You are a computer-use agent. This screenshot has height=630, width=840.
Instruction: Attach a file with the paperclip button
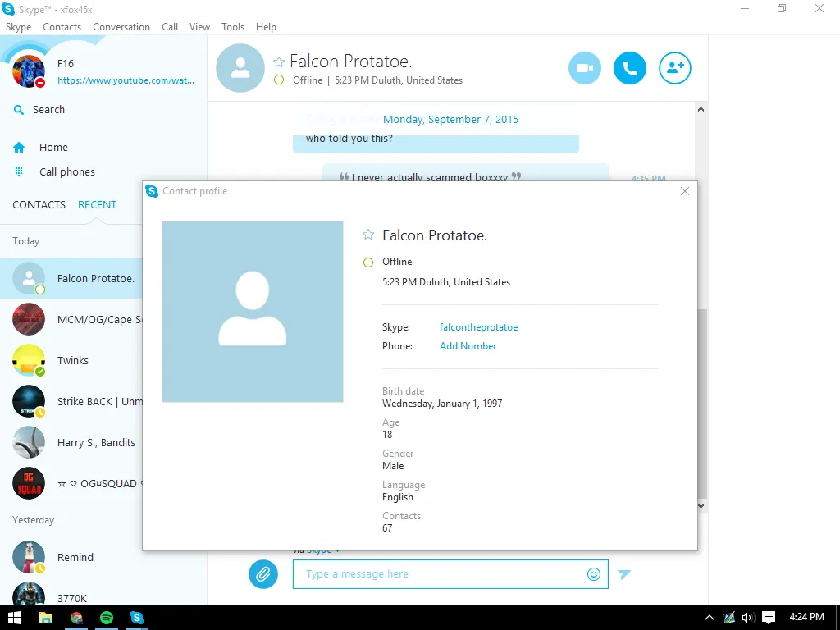point(263,574)
